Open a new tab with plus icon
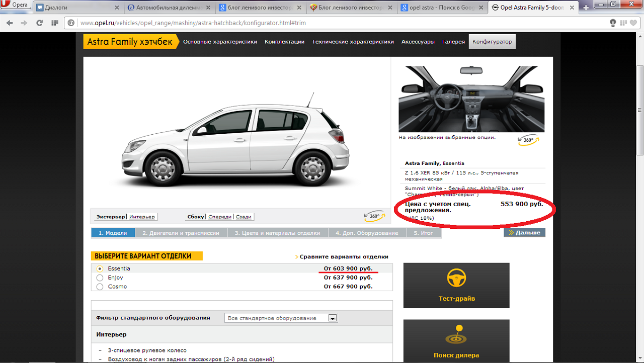 tap(586, 8)
